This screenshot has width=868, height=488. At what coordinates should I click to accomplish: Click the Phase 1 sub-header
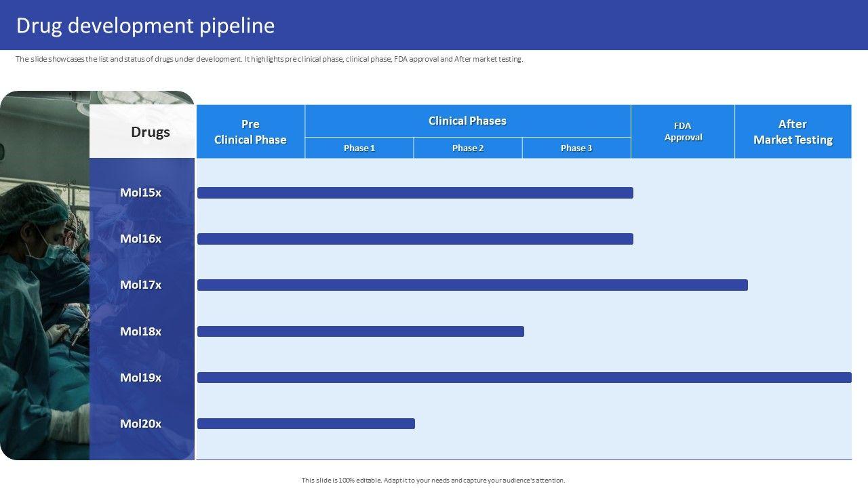point(359,148)
